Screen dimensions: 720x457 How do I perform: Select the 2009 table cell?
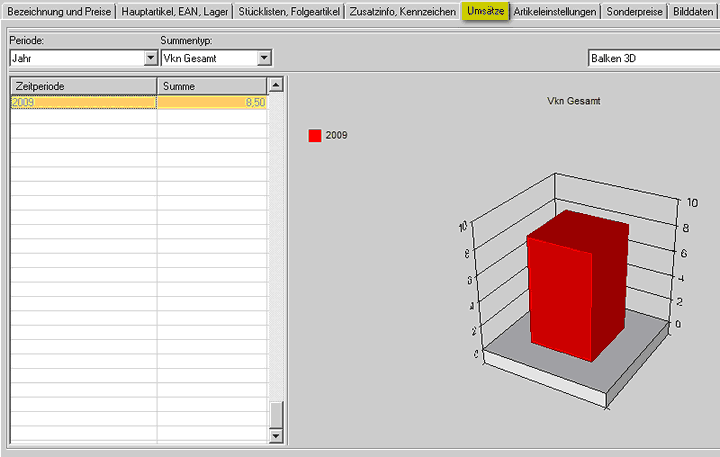[84, 102]
